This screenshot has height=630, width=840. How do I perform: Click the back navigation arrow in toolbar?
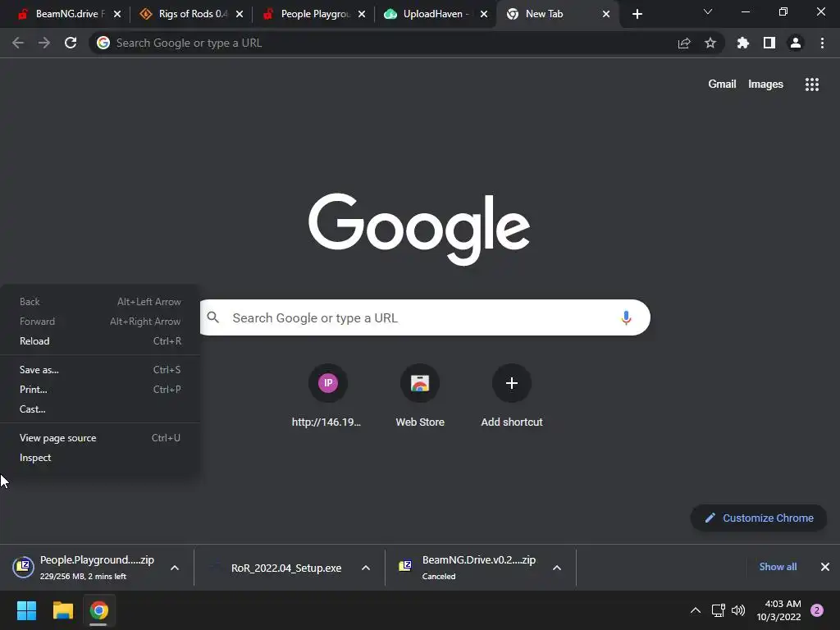[18, 43]
